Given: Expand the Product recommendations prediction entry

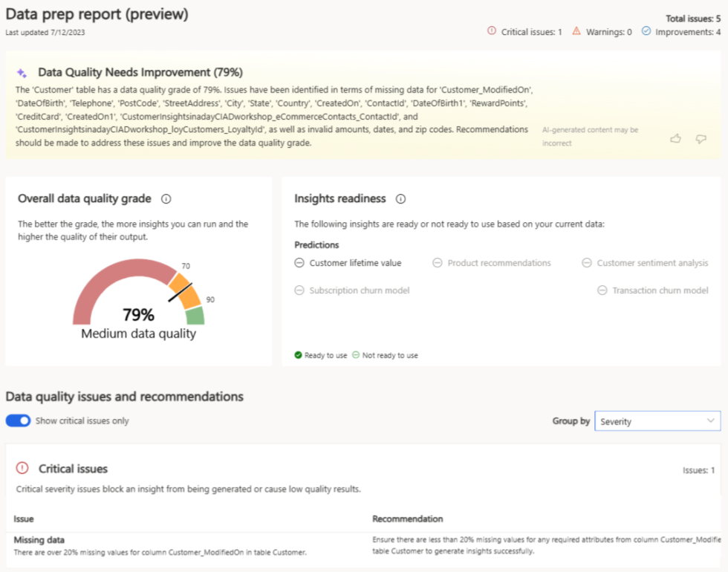Looking at the screenshot, I should click(x=436, y=263).
